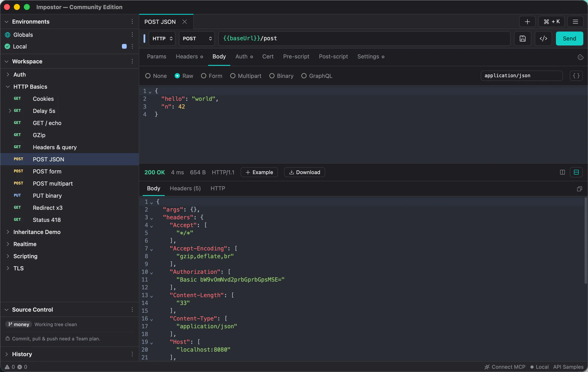Viewport: 588px width, 372px height.
Task: Save the request with the floppy disk icon
Action: click(523, 39)
